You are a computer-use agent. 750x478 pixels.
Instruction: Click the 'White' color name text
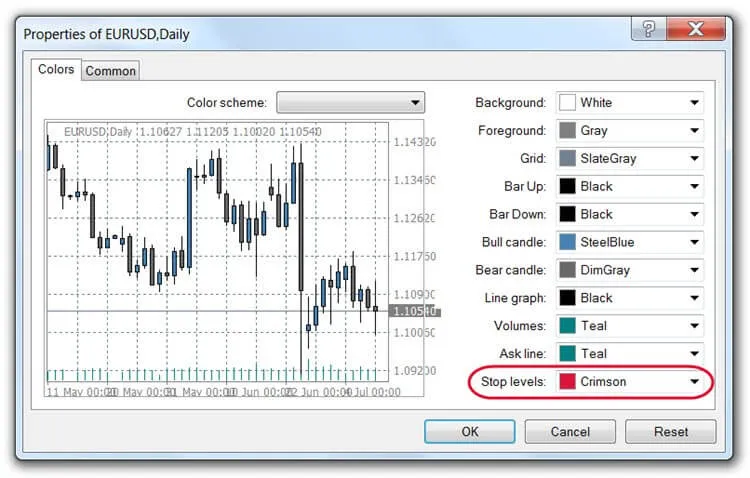596,102
